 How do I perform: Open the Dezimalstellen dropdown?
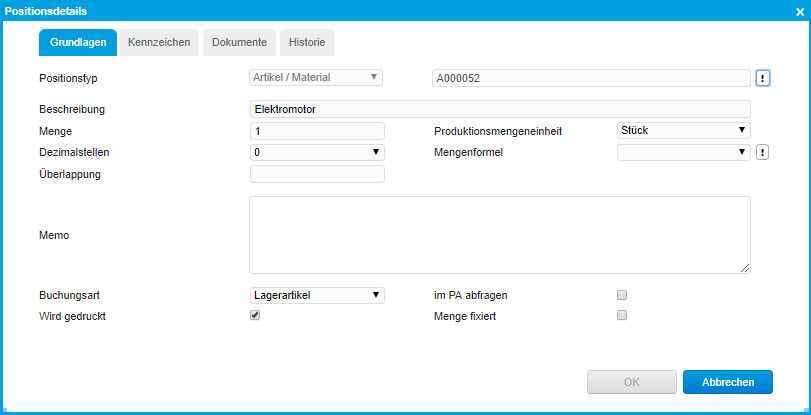pos(316,152)
